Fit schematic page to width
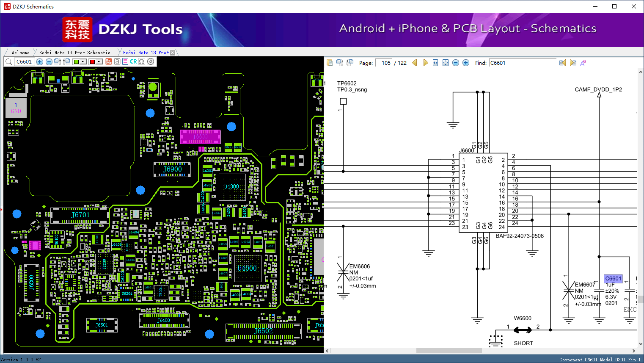Image resolution: width=644 pixels, height=363 pixels. 435,63
